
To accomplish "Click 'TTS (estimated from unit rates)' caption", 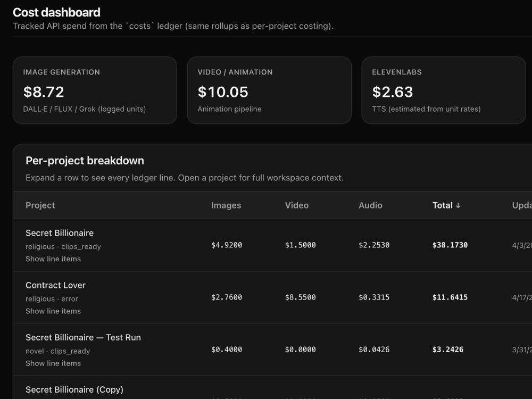I will 426,109.
